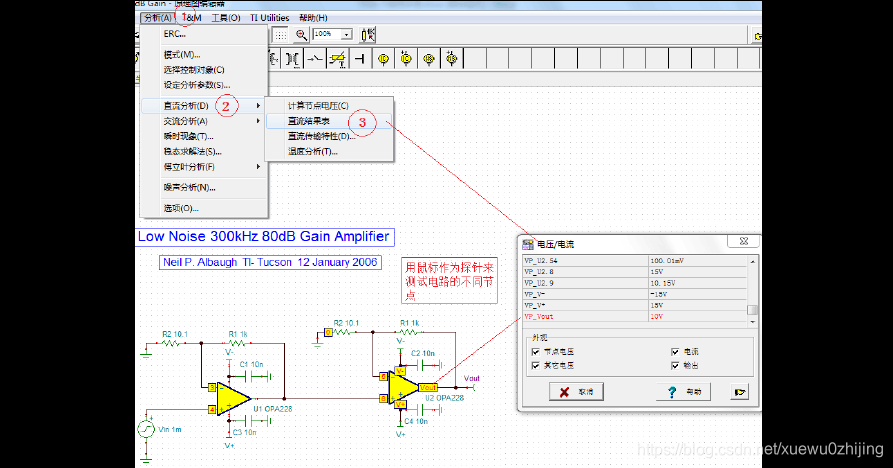This screenshot has height=468, width=893.
Task: Expand the 交流分析(A) submenu arrow
Action: [x=258, y=121]
